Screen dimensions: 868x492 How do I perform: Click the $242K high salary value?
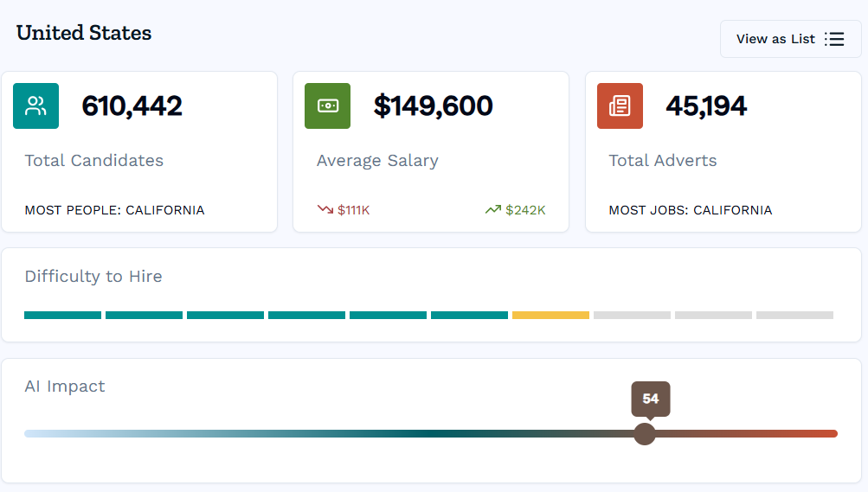tap(525, 210)
